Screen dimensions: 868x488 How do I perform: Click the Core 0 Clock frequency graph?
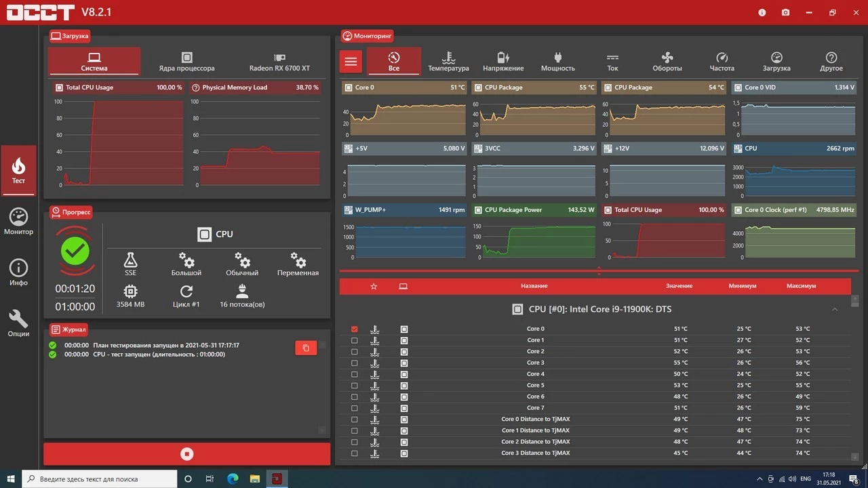(793, 230)
